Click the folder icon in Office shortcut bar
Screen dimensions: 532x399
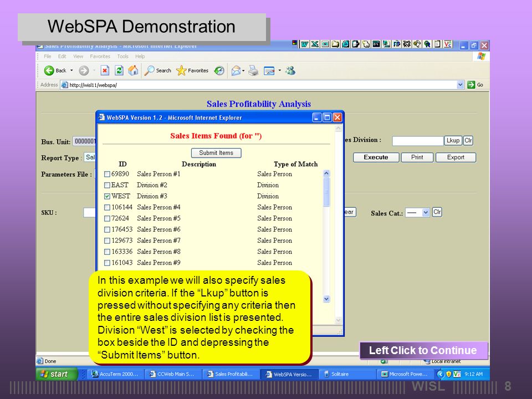pyautogui.click(x=335, y=44)
